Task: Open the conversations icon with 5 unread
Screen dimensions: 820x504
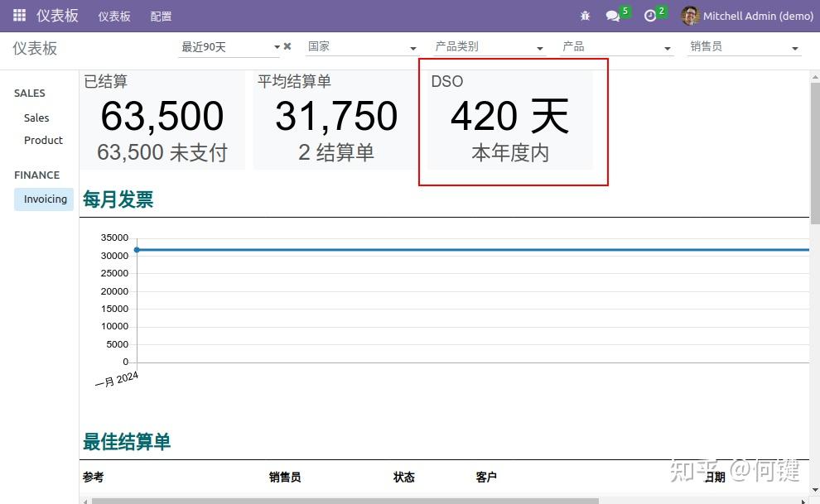Action: (x=612, y=15)
